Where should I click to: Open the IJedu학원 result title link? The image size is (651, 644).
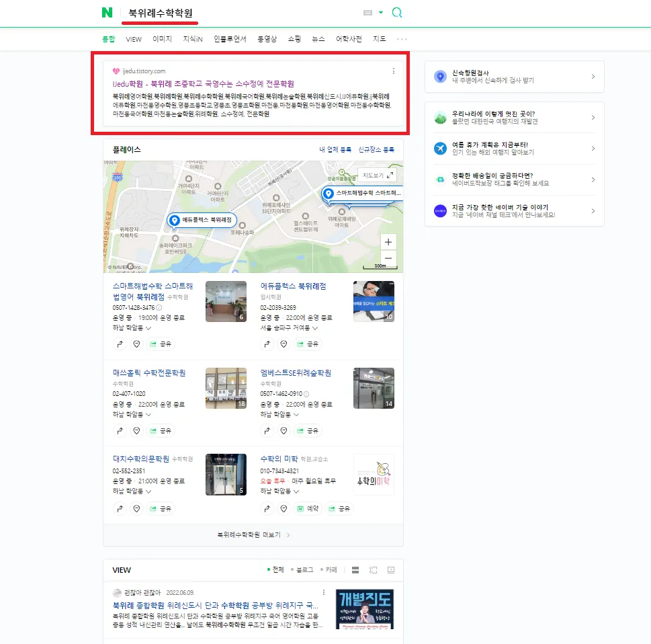[203, 84]
